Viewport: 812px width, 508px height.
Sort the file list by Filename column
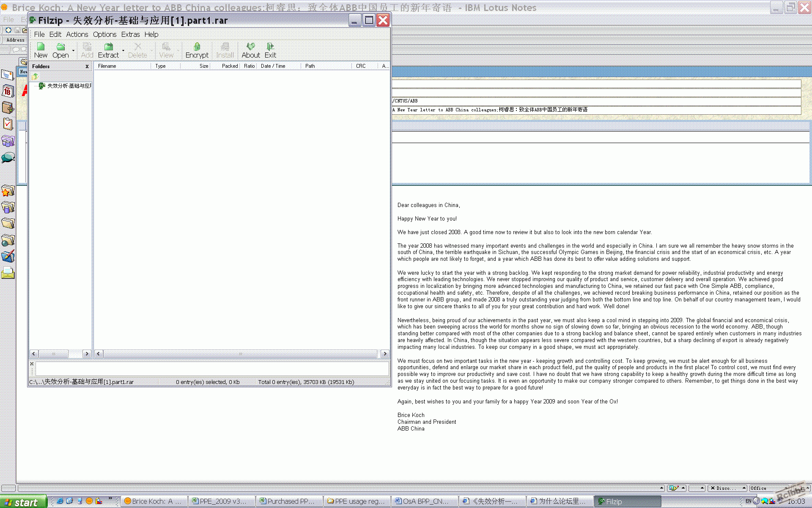pos(123,66)
